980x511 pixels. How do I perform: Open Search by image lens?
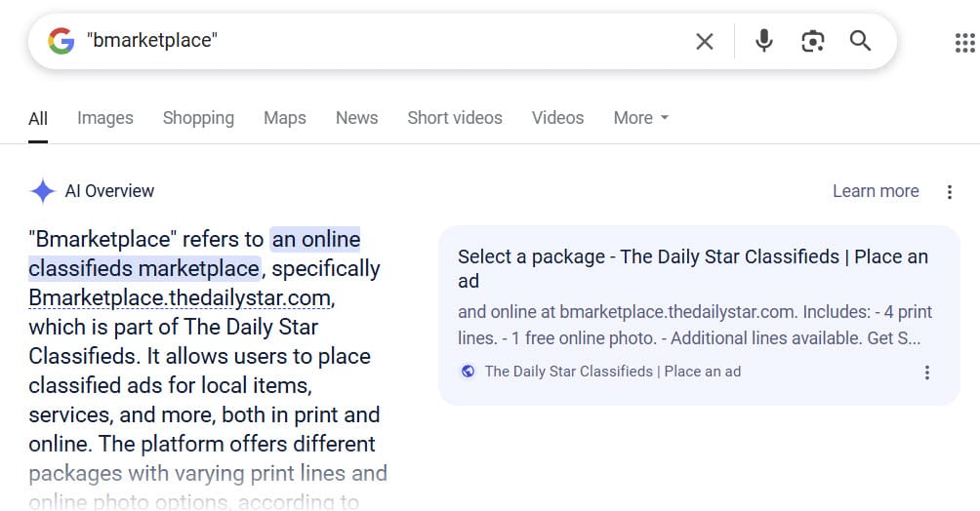(x=812, y=41)
